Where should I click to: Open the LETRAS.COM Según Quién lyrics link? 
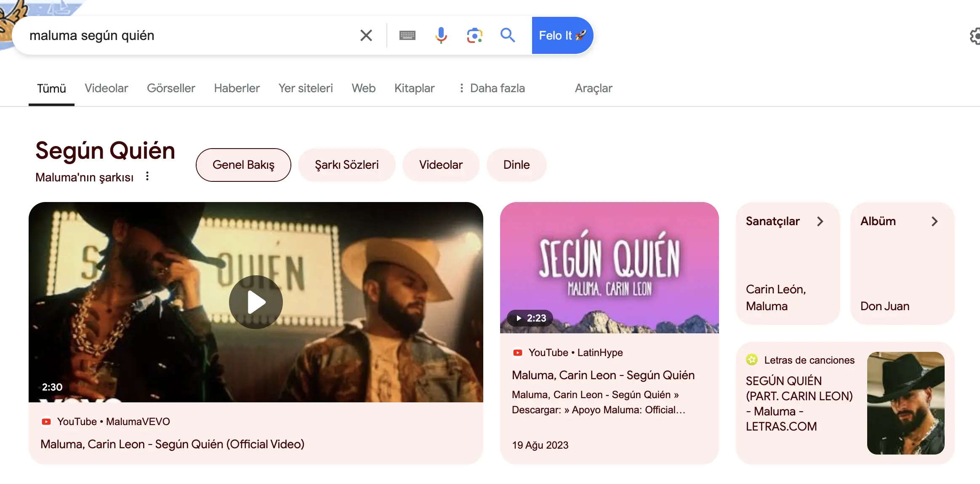pyautogui.click(x=799, y=404)
